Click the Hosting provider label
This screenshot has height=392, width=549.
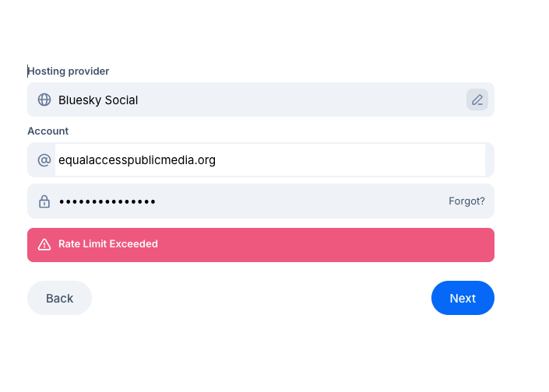click(69, 71)
